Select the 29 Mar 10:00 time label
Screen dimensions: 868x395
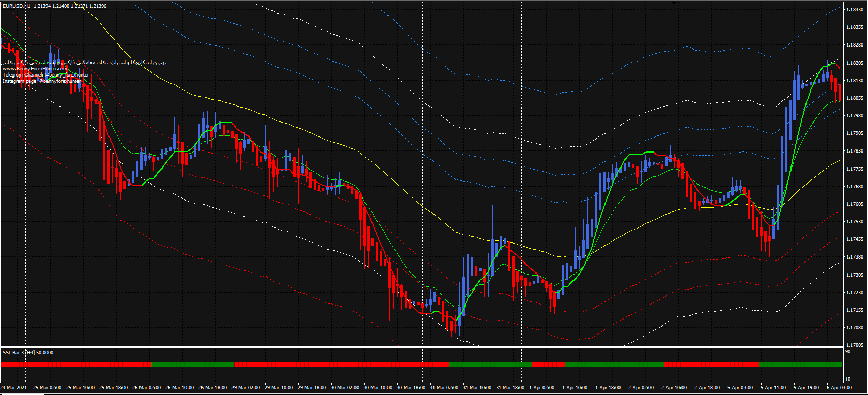[278, 387]
